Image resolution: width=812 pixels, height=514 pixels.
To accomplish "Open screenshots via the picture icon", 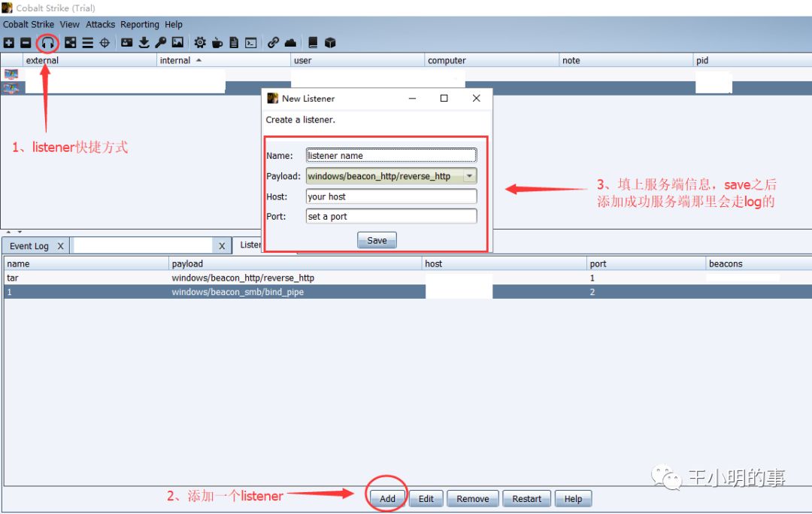I will point(177,43).
